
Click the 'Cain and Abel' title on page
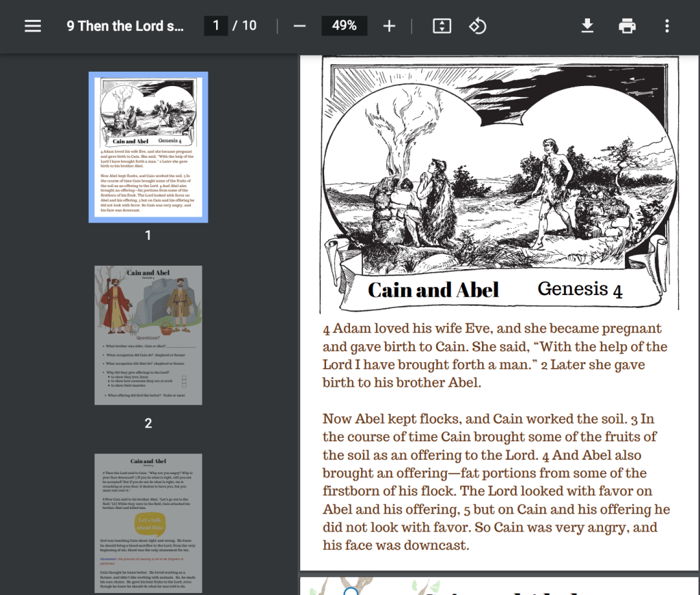(x=433, y=290)
